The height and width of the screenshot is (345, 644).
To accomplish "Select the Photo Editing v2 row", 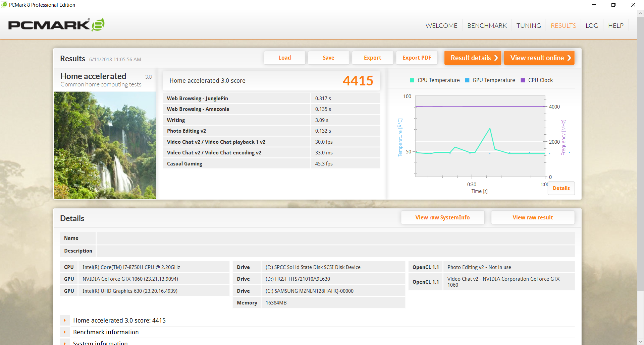I will tap(271, 131).
